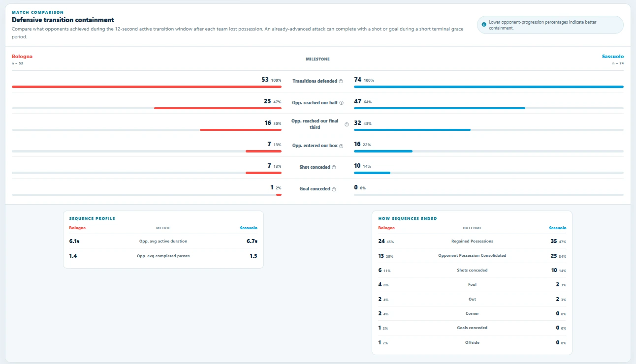Click the Sassuolo team name above the milestone bars
The image size is (636, 364).
coord(613,57)
